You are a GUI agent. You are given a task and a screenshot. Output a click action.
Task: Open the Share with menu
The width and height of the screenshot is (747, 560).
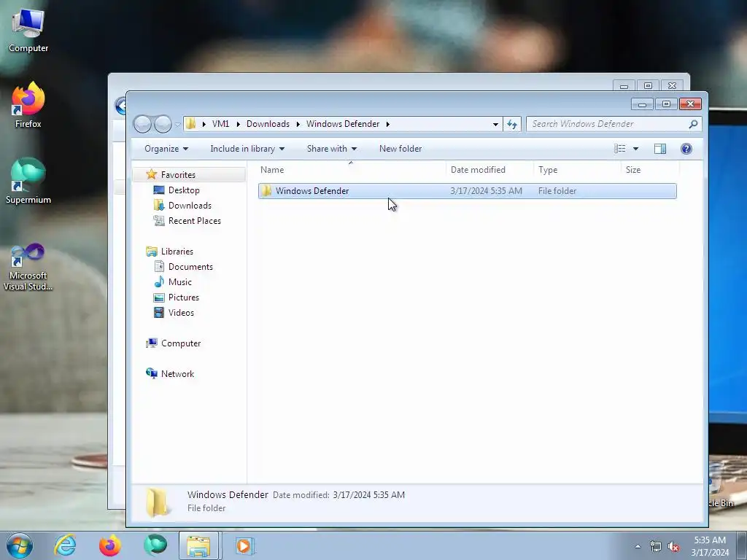point(332,149)
